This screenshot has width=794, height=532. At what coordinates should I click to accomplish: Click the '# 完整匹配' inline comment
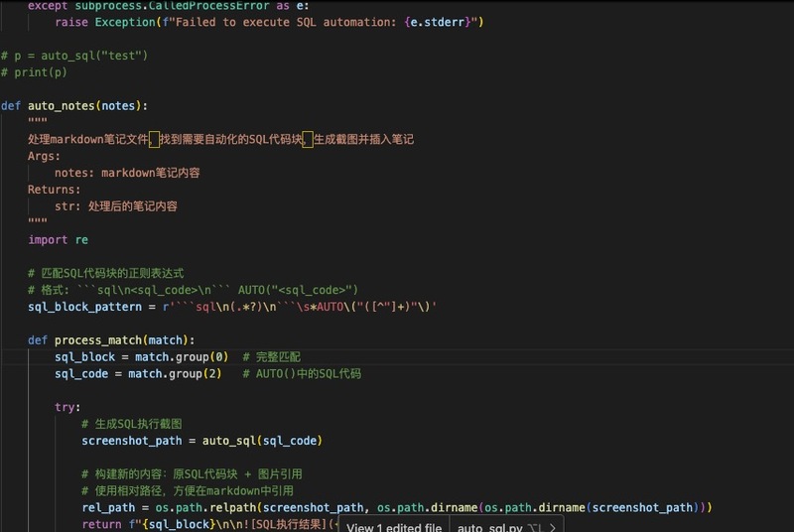point(271,357)
